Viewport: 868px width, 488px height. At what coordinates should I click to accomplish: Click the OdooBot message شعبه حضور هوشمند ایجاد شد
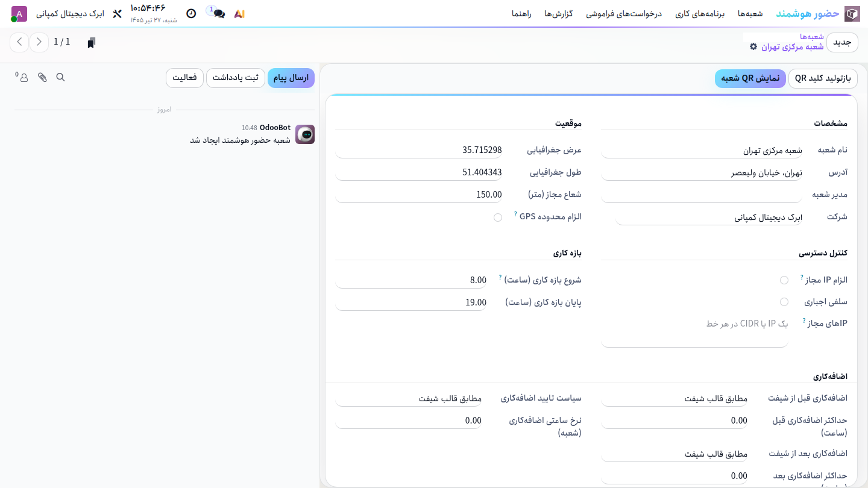click(x=241, y=140)
